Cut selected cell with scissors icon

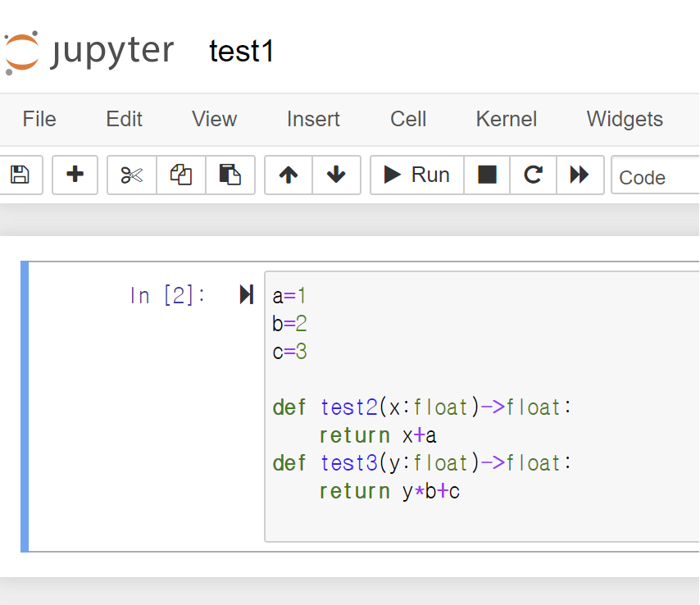(132, 175)
